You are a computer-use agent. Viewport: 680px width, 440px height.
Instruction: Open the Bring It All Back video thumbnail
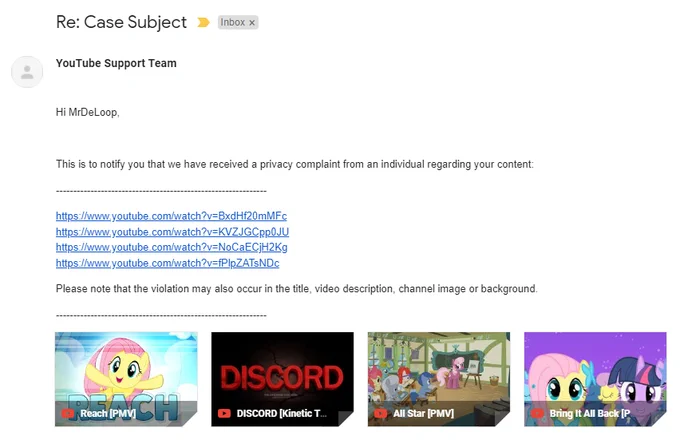595,379
